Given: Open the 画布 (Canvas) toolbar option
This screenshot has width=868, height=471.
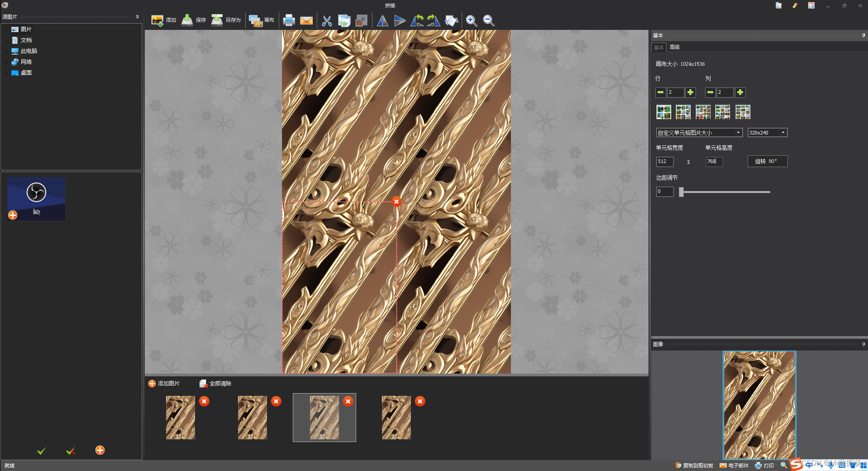Looking at the screenshot, I should 262,20.
